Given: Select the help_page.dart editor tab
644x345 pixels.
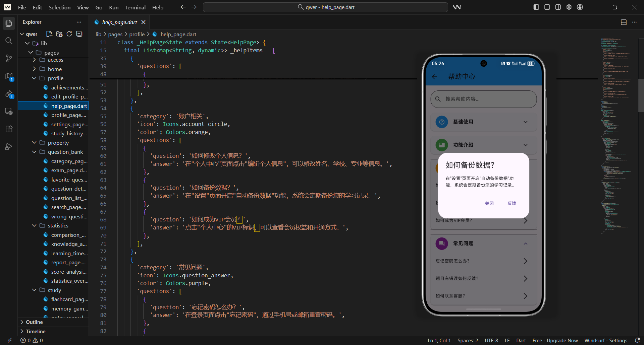Looking at the screenshot, I should 119,22.
